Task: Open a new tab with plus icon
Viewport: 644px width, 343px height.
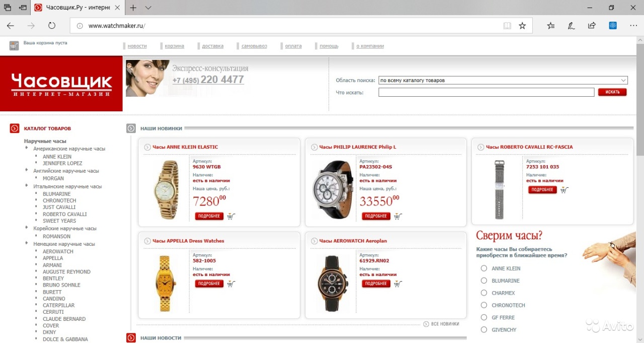Action: tap(133, 8)
